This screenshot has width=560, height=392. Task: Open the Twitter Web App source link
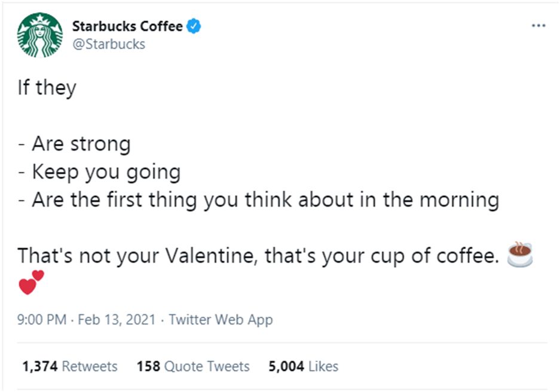pyautogui.click(x=221, y=320)
